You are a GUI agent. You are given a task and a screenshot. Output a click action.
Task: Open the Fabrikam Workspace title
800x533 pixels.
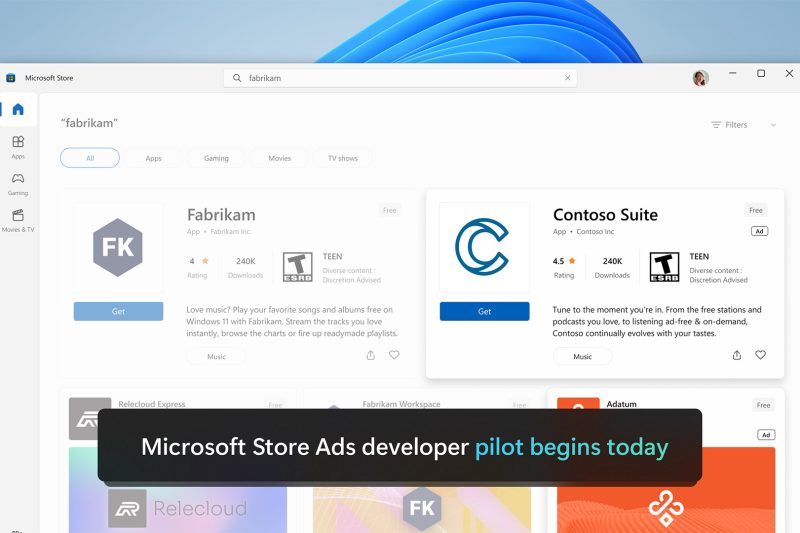click(x=402, y=404)
